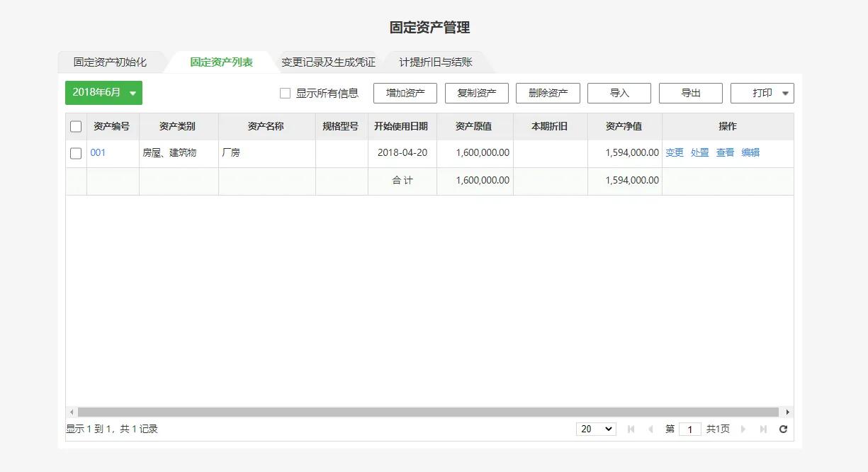Jump to the first page using pagination icon
Image resolution: width=868 pixels, height=472 pixels.
631,428
